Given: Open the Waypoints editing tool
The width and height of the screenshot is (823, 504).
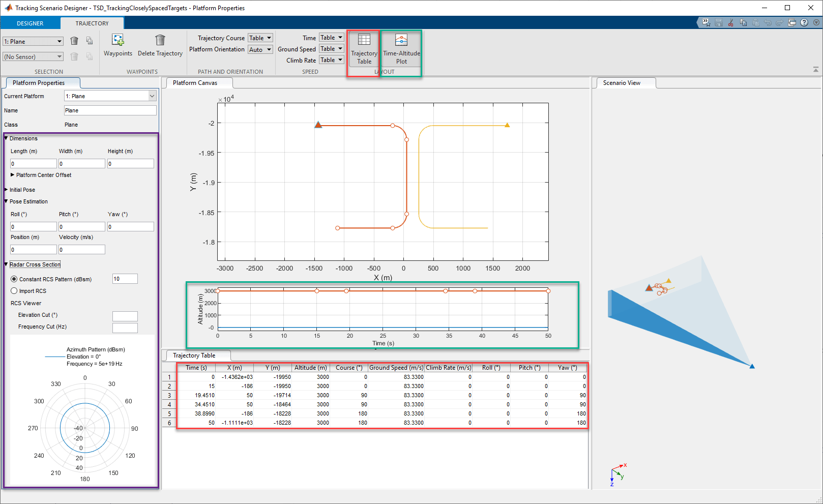Looking at the screenshot, I should coord(118,45).
